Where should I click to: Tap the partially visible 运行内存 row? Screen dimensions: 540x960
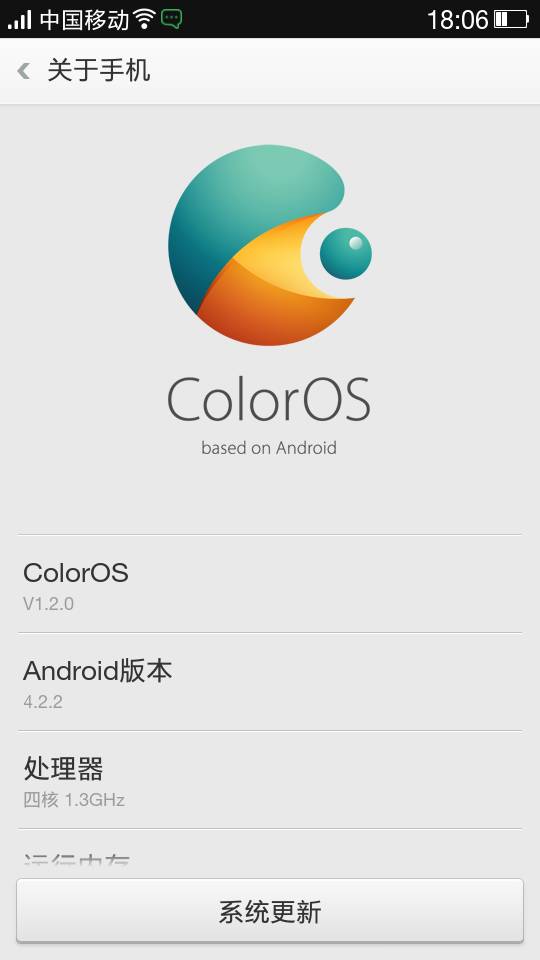tap(270, 853)
